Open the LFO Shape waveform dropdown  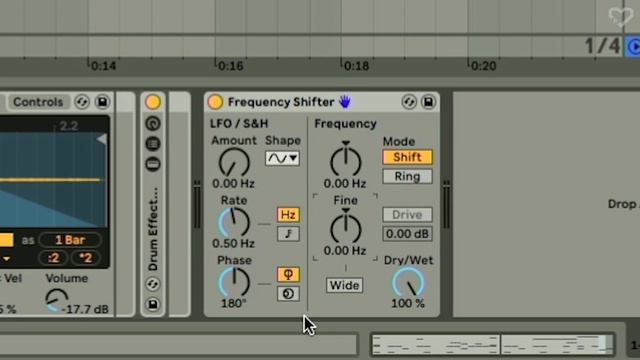(x=282, y=158)
